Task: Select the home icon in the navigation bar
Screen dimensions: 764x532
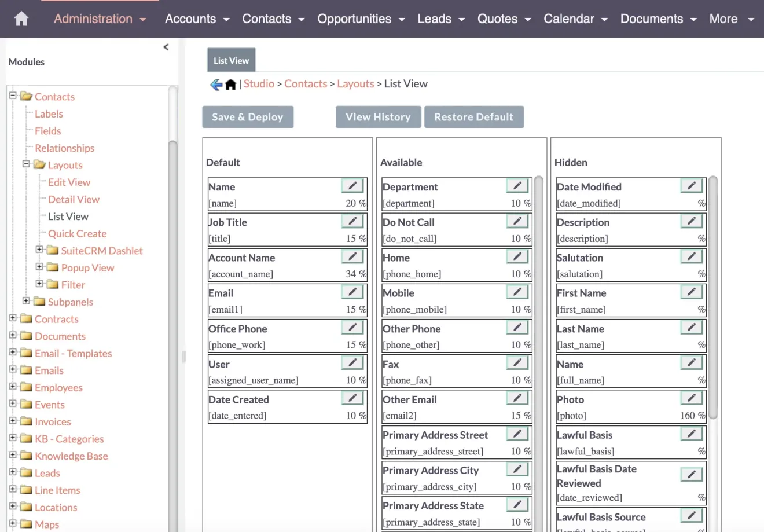Action: click(21, 18)
